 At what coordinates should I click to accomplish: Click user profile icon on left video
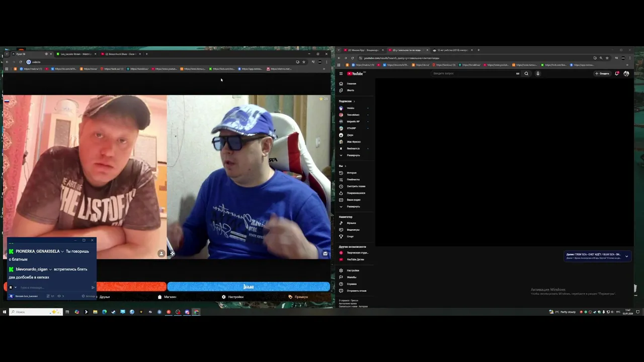161,253
